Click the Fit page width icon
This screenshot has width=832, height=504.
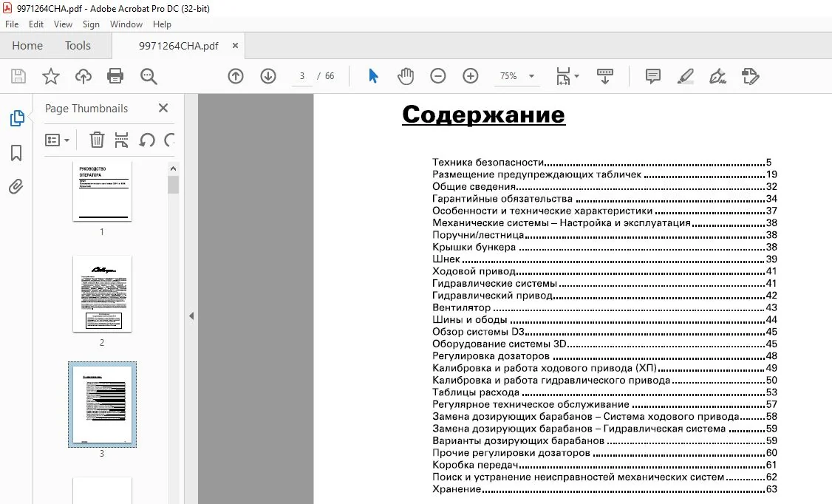point(563,76)
